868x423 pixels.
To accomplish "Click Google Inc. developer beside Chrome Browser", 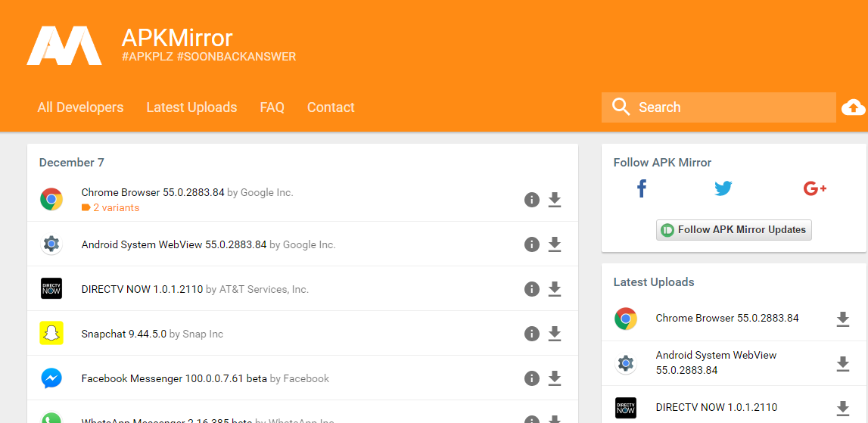I will click(x=267, y=193).
